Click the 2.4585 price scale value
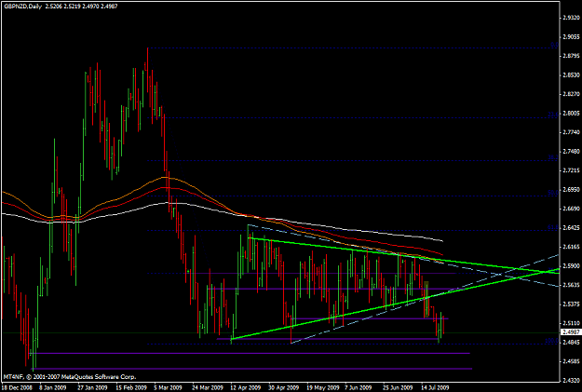Image resolution: width=582 pixels, height=392 pixels. 571,361
